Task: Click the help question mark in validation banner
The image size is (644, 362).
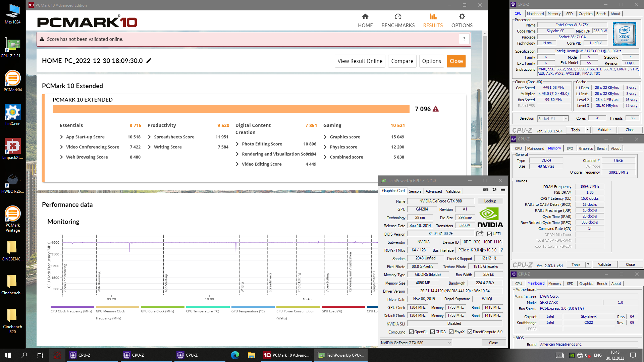Action: tap(464, 39)
